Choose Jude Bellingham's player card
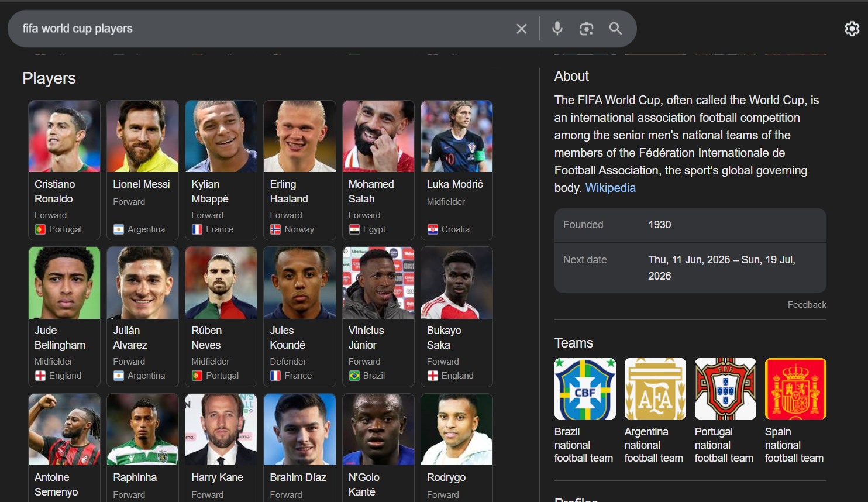Screen dimensions: 868x502 (x=64, y=316)
